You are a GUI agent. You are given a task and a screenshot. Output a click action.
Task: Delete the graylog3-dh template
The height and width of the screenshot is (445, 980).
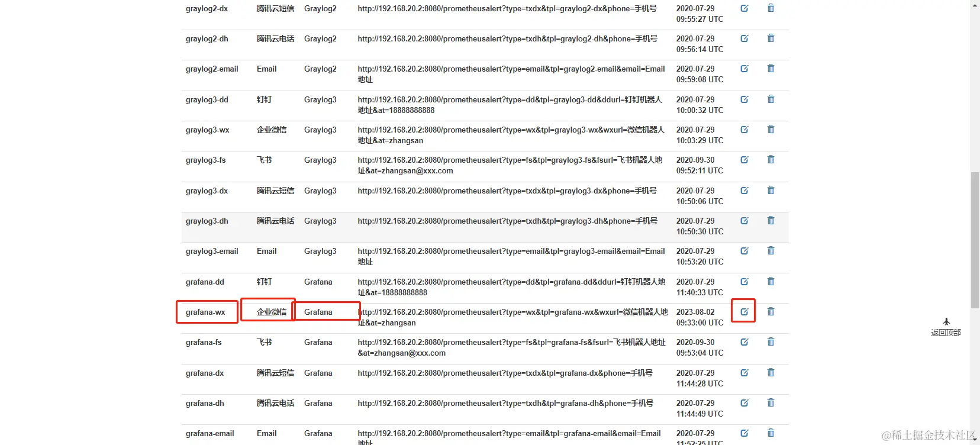771,221
